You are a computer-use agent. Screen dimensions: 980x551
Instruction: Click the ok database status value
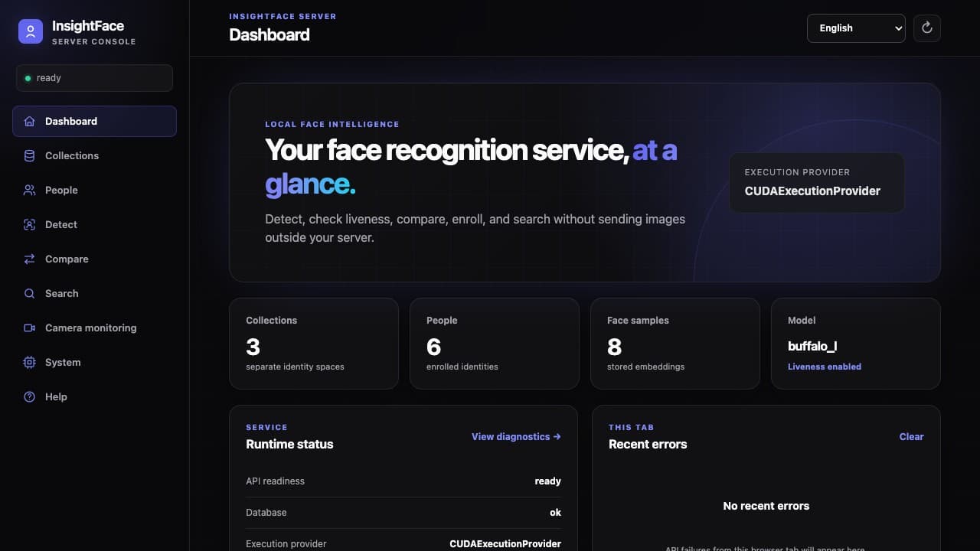click(x=555, y=513)
